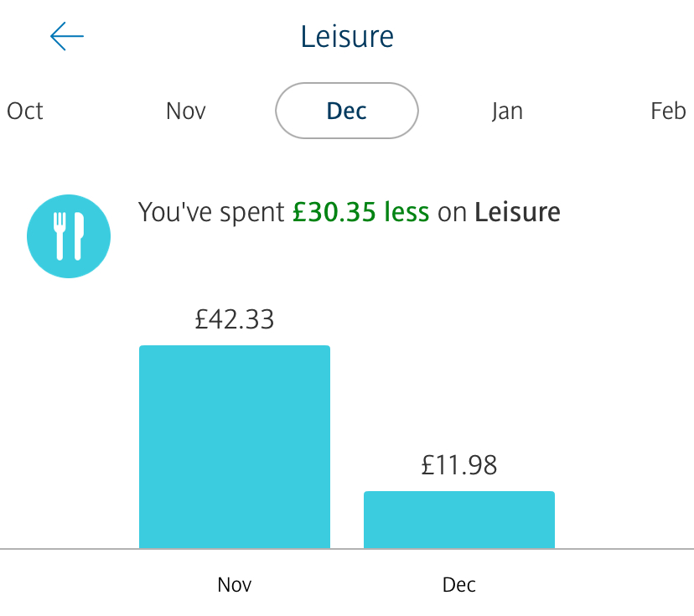Tap the bold Leisure word in summary
694x616 pixels.
[x=517, y=212]
